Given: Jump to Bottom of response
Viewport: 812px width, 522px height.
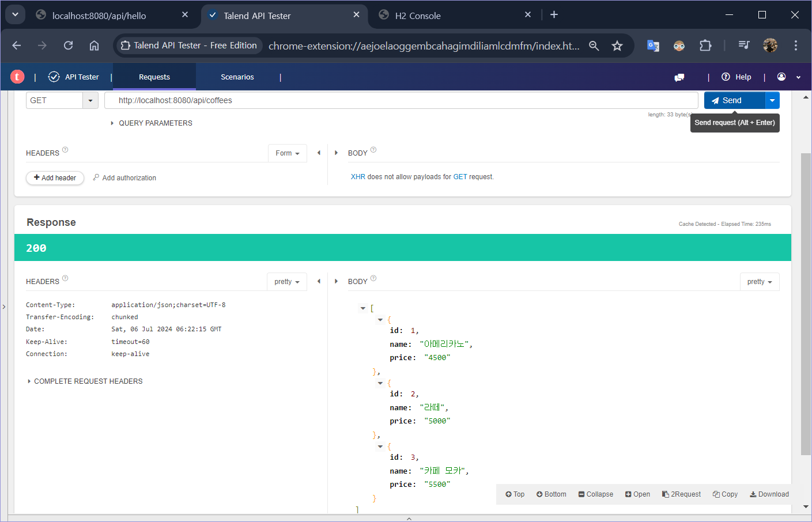Looking at the screenshot, I should pyautogui.click(x=551, y=494).
